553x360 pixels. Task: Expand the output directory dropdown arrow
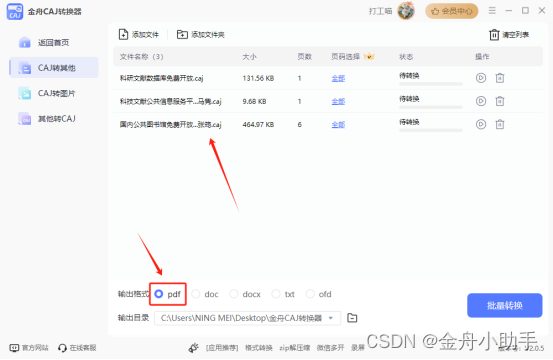tap(331, 318)
